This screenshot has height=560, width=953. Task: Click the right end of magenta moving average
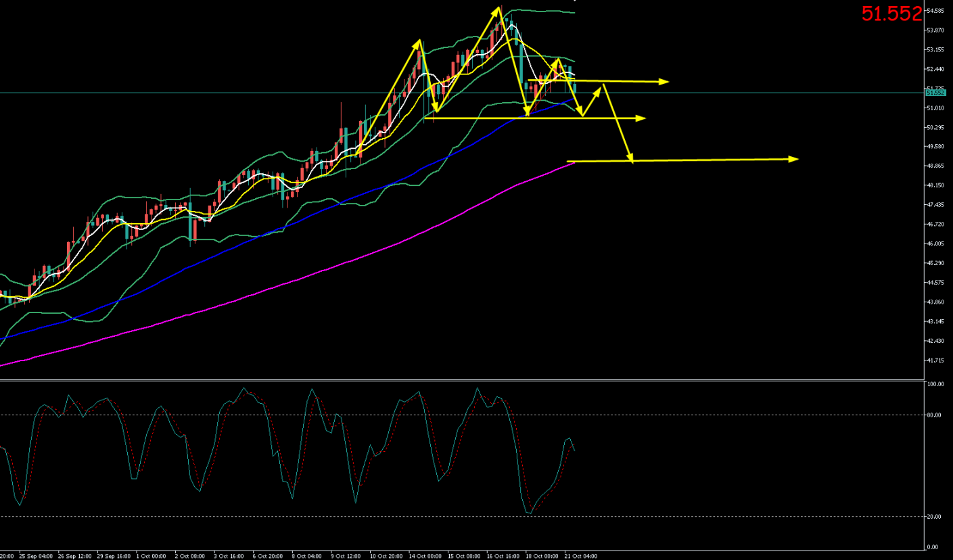pos(574,162)
